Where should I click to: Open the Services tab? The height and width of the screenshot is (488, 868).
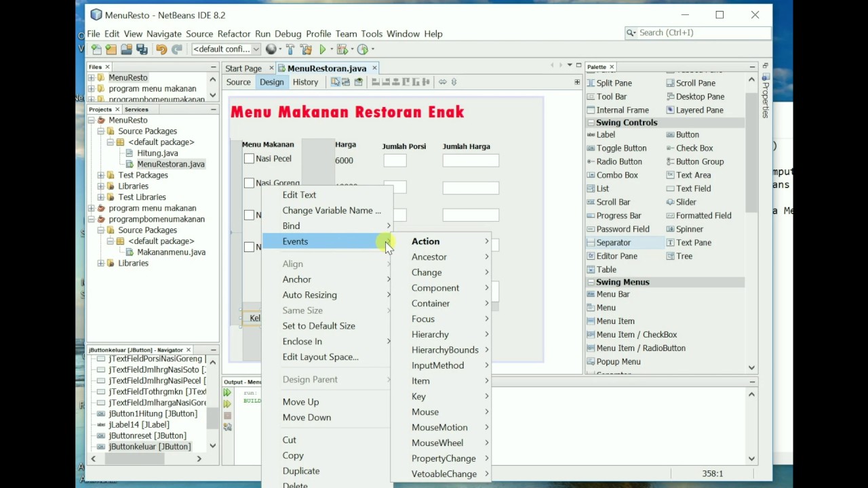click(x=136, y=109)
